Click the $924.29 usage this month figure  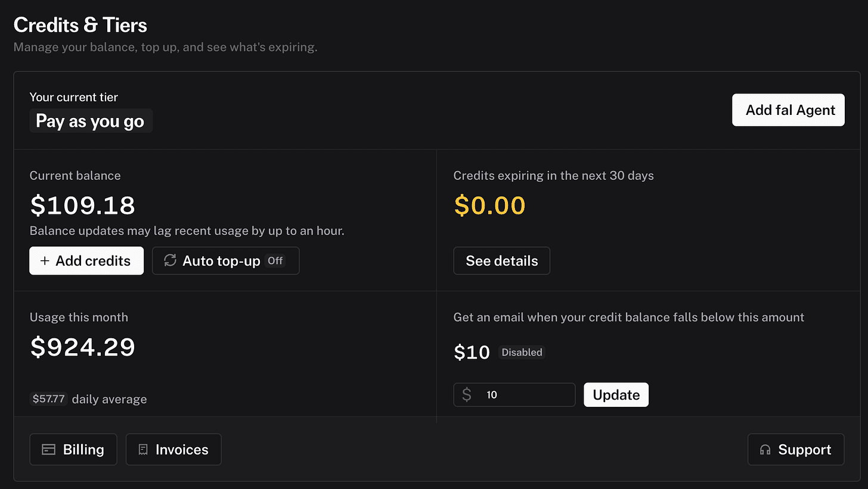83,347
